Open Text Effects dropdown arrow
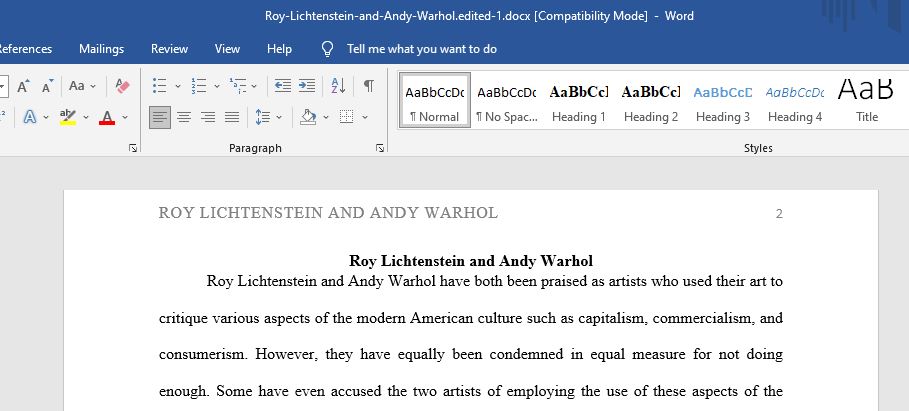Image resolution: width=909 pixels, height=411 pixels. (46, 118)
